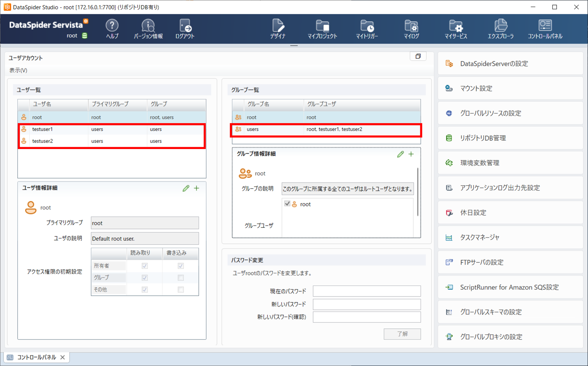This screenshot has height=366, width=588.
Task: Open the 表示(V) menu
Action: point(18,70)
